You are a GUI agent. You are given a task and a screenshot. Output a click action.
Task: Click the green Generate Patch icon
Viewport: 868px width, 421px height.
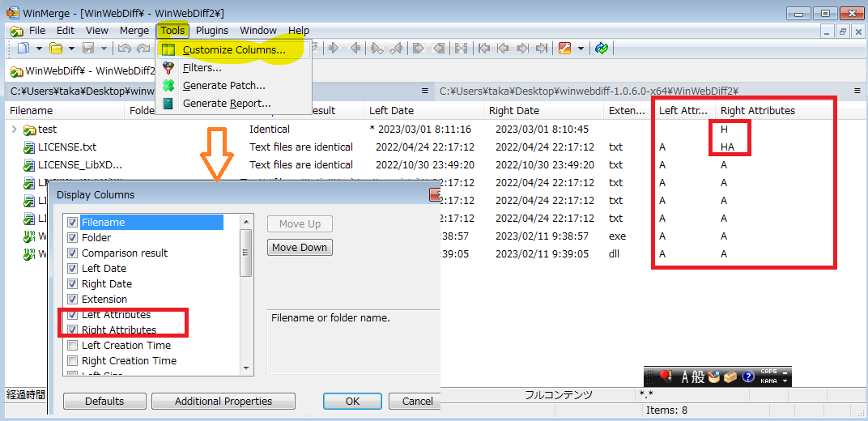pos(168,86)
